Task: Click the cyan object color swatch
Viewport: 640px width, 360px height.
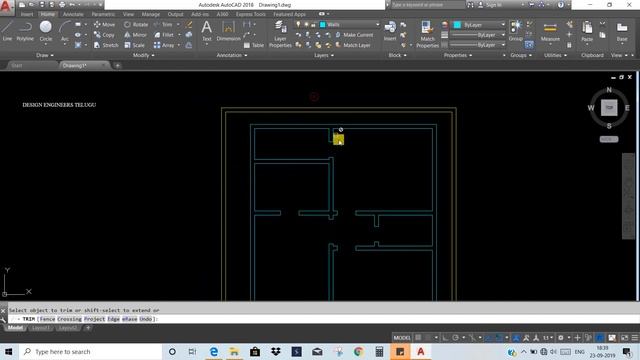Action: (457, 24)
